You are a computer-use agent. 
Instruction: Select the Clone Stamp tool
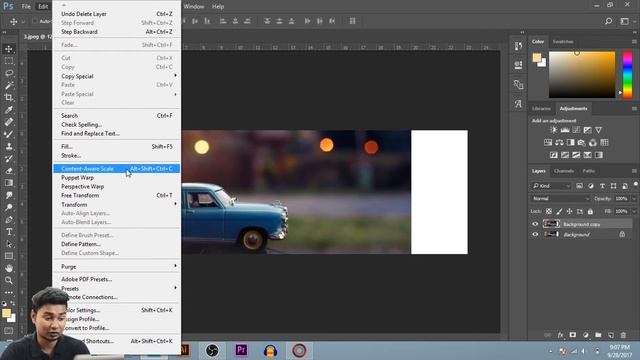click(x=9, y=146)
